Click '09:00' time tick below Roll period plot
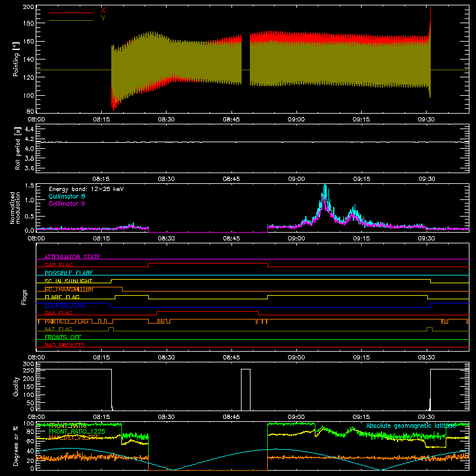476x476 pixels. tap(296, 179)
